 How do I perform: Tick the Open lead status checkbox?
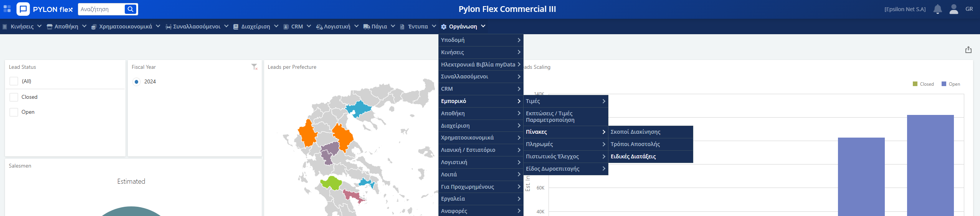tap(14, 112)
